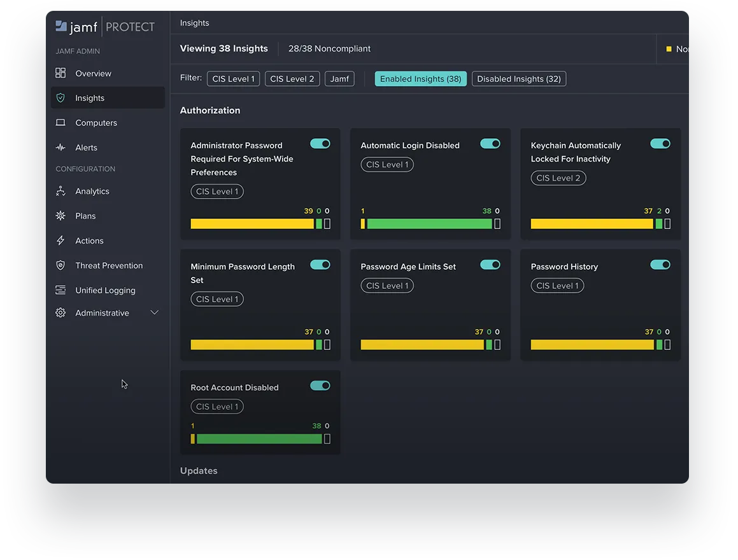The height and width of the screenshot is (560, 738).
Task: Switch to Disabled Insights (32) tab
Action: (518, 79)
